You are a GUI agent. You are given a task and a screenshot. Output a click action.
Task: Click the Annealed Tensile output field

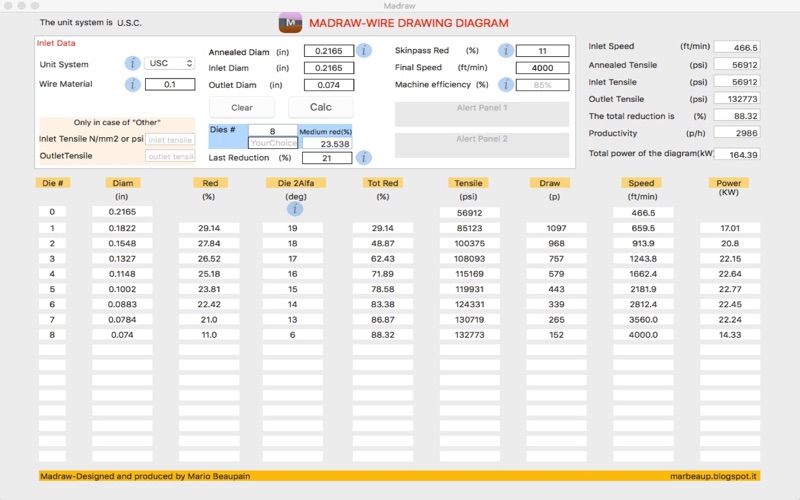(737, 65)
